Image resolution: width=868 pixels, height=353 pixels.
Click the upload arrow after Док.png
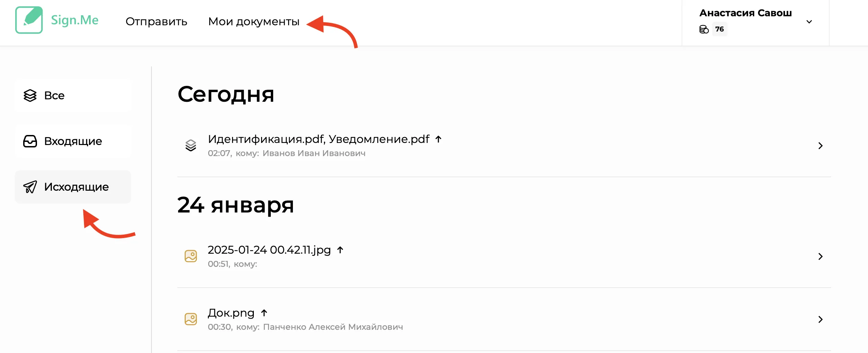click(x=264, y=313)
